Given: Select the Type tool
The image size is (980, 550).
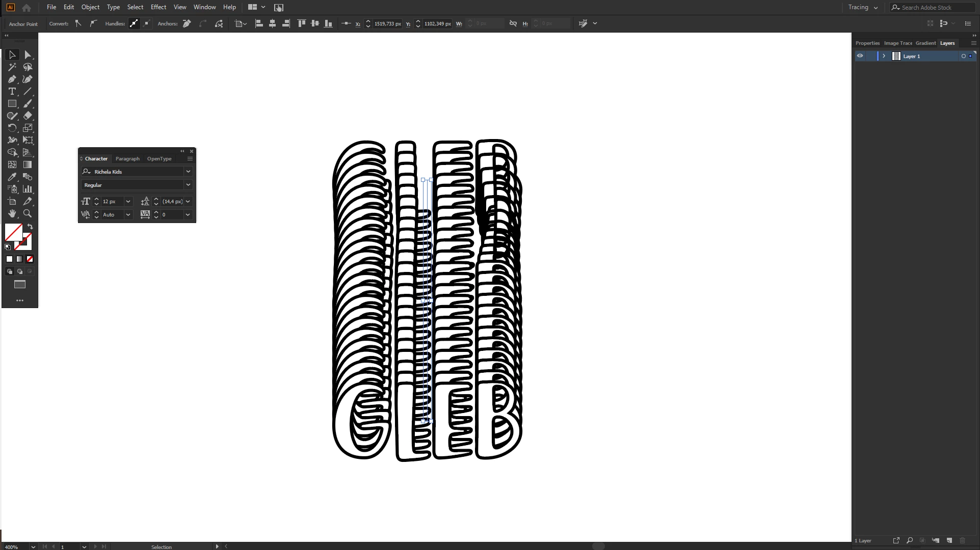Looking at the screenshot, I should [x=12, y=92].
